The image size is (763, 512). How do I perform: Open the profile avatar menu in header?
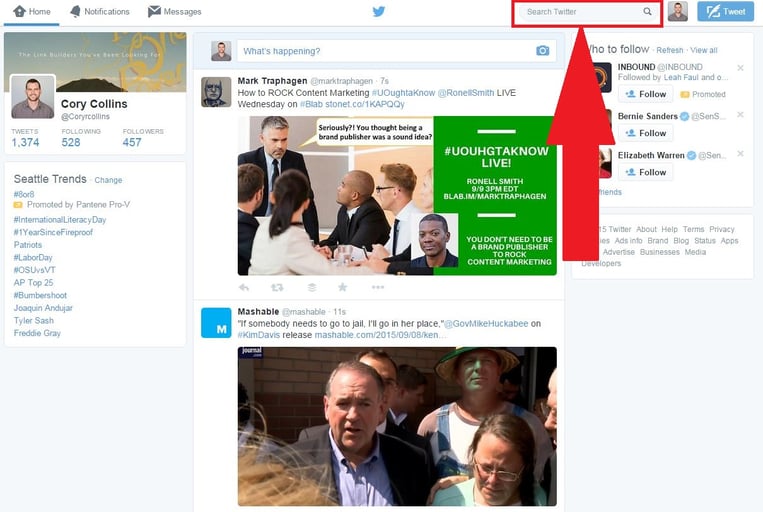(x=678, y=12)
